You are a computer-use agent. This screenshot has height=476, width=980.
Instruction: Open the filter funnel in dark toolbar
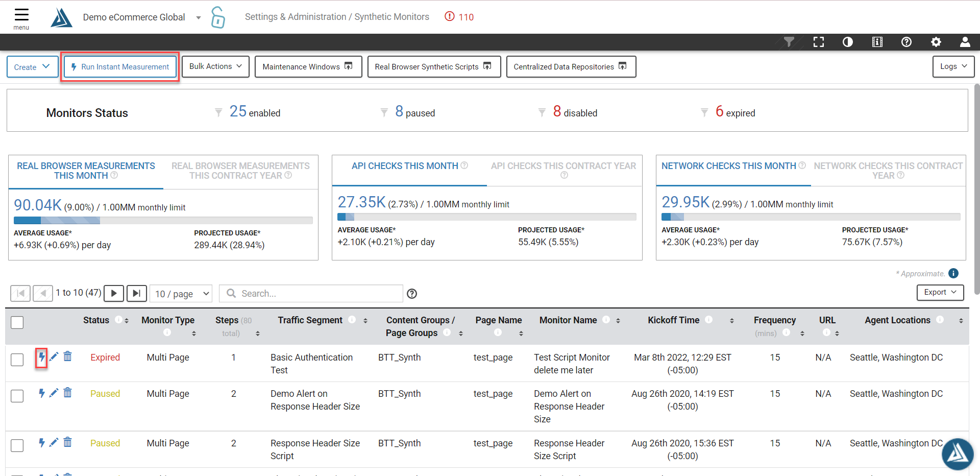[x=789, y=42]
